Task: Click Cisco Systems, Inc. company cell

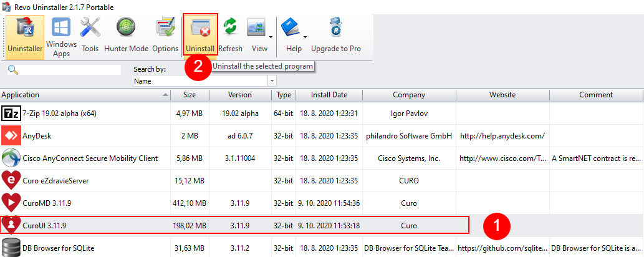Action: (x=409, y=158)
